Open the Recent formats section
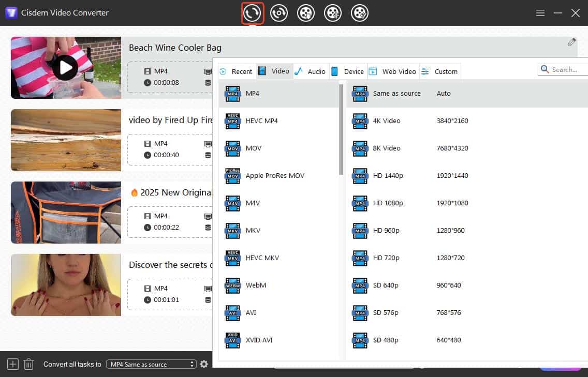This screenshot has height=377, width=588. coord(236,71)
